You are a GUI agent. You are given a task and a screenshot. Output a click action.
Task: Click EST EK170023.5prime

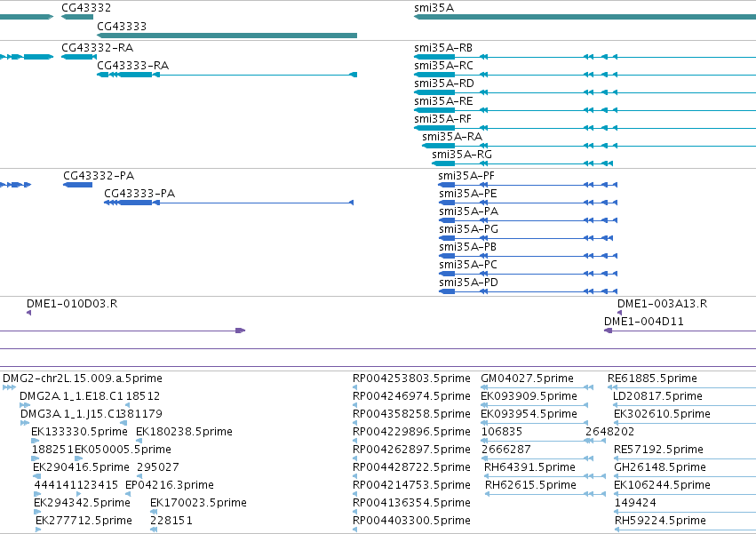[199, 503]
